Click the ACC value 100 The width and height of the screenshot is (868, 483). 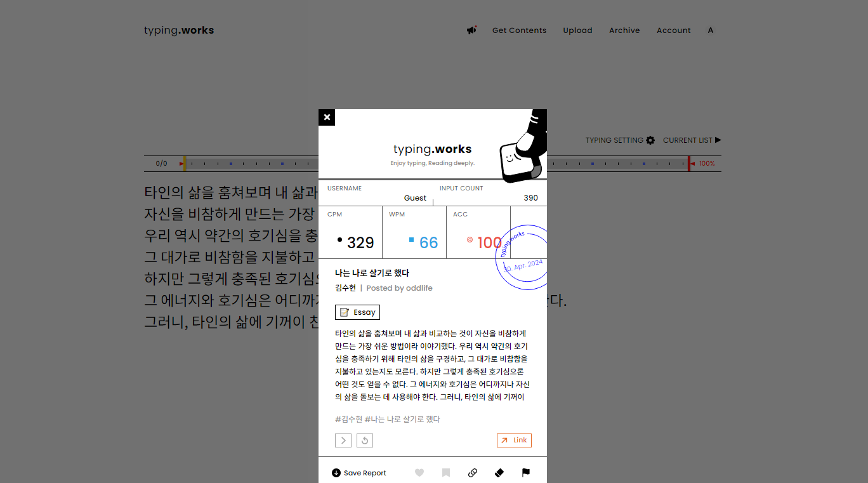point(489,243)
